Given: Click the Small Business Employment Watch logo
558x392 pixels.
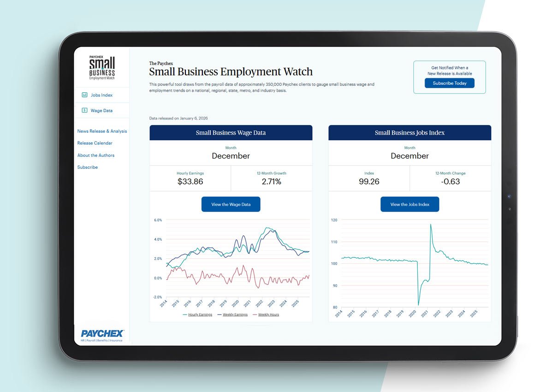Looking at the screenshot, I should pos(101,66).
